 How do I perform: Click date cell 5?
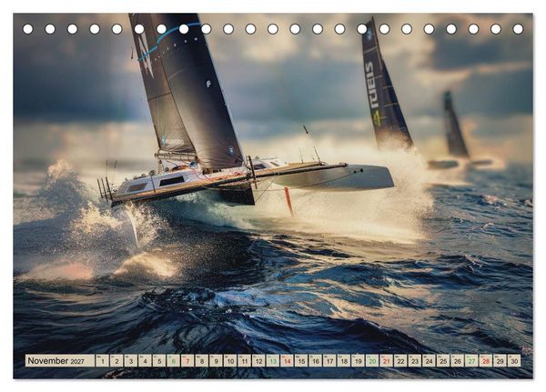pyautogui.click(x=159, y=361)
